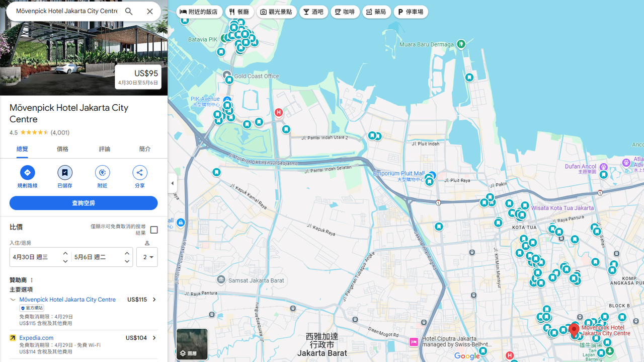Viewport: 644px width, 362px height.
Task: Click the Muara Baru Dermaga marker
Action: click(x=461, y=44)
